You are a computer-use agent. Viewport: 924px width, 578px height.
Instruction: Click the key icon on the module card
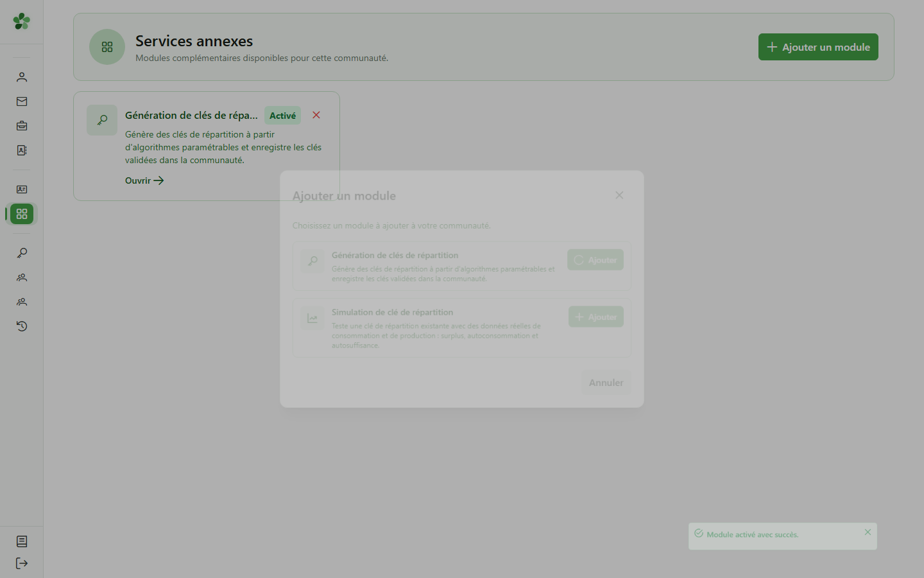click(x=102, y=120)
